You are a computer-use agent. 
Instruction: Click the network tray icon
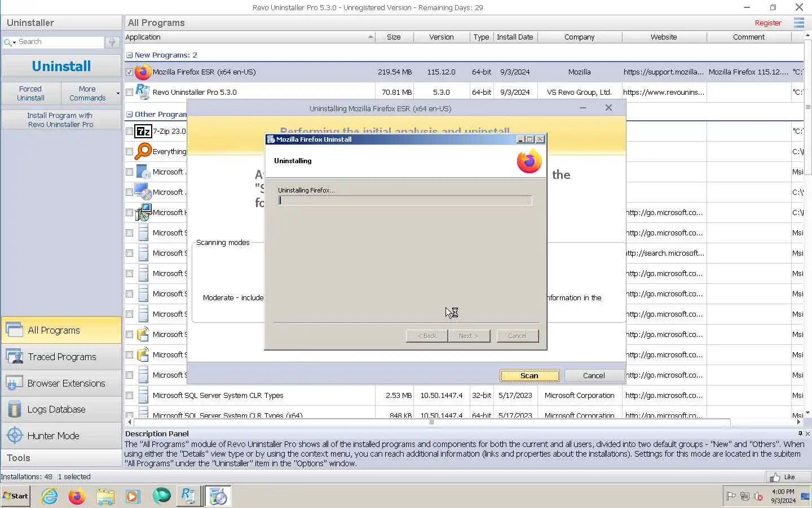click(x=745, y=496)
